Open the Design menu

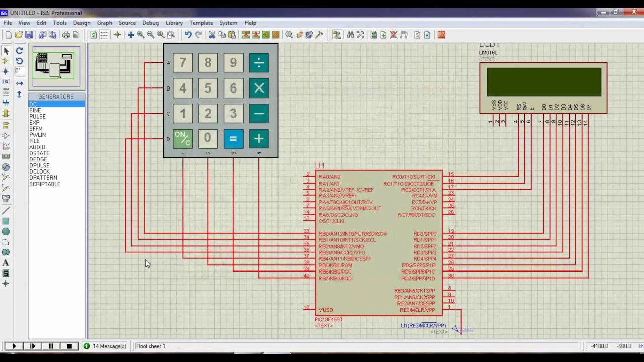pyautogui.click(x=82, y=23)
